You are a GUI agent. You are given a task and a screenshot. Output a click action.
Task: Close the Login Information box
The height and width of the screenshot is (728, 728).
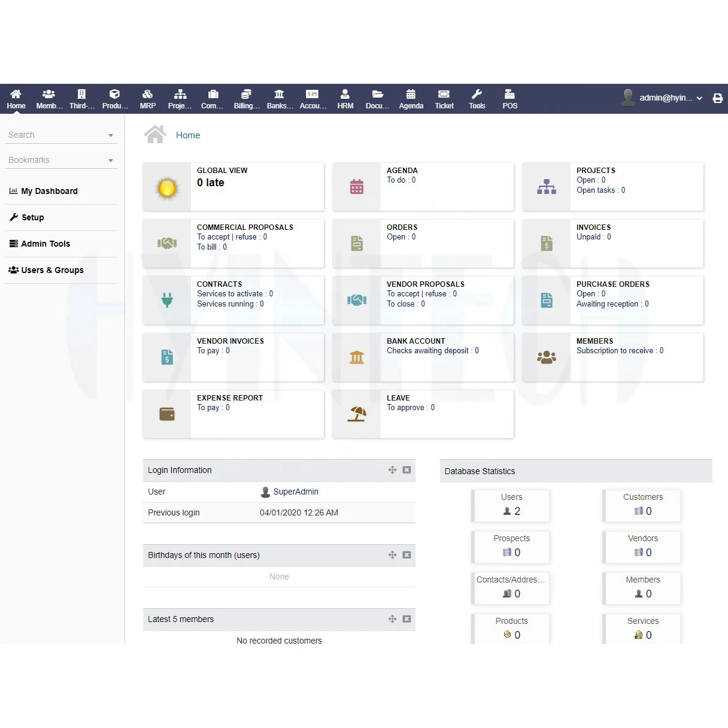click(407, 470)
